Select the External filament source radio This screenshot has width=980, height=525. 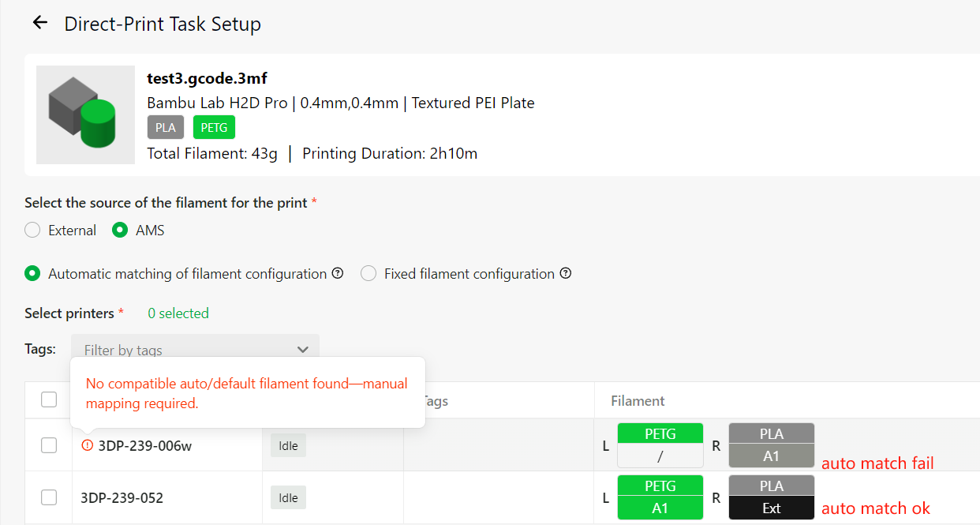pyautogui.click(x=32, y=231)
